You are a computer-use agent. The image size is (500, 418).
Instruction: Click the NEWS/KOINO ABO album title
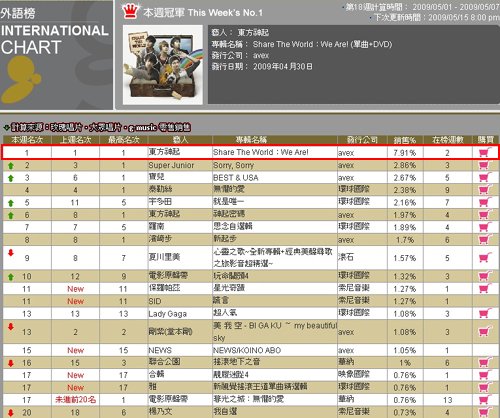[x=247, y=350]
